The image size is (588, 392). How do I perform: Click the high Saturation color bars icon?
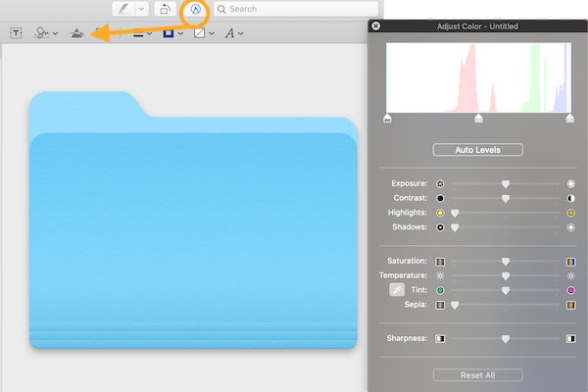pyautogui.click(x=570, y=262)
